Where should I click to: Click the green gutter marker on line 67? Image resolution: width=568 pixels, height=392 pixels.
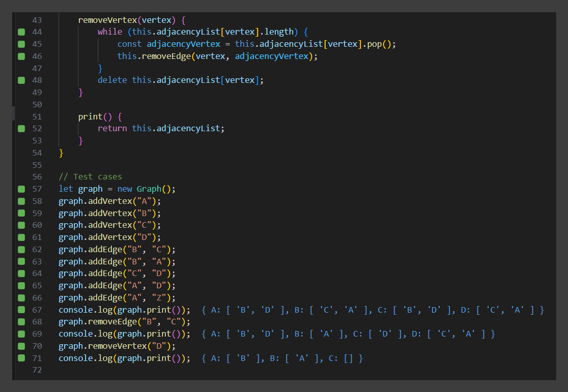pos(21,310)
